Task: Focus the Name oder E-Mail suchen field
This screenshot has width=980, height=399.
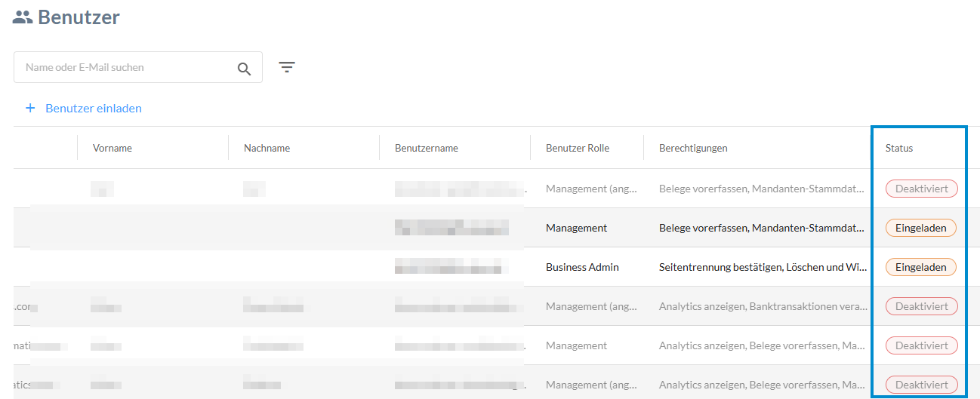Action: pyautogui.click(x=125, y=67)
